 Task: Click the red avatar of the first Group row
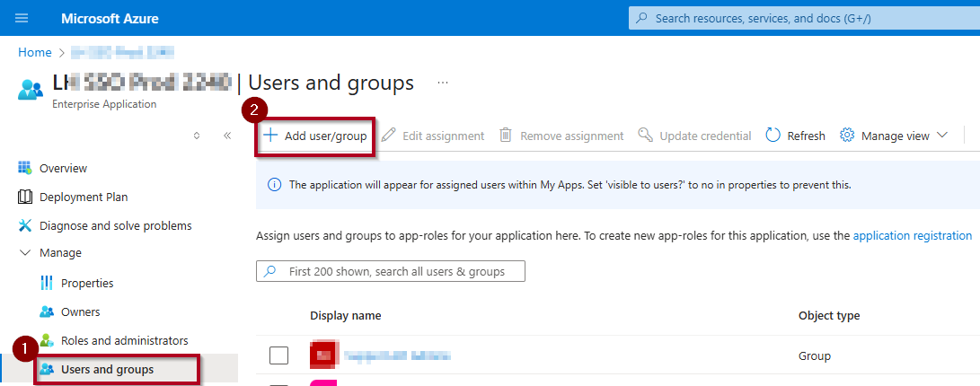click(x=323, y=355)
